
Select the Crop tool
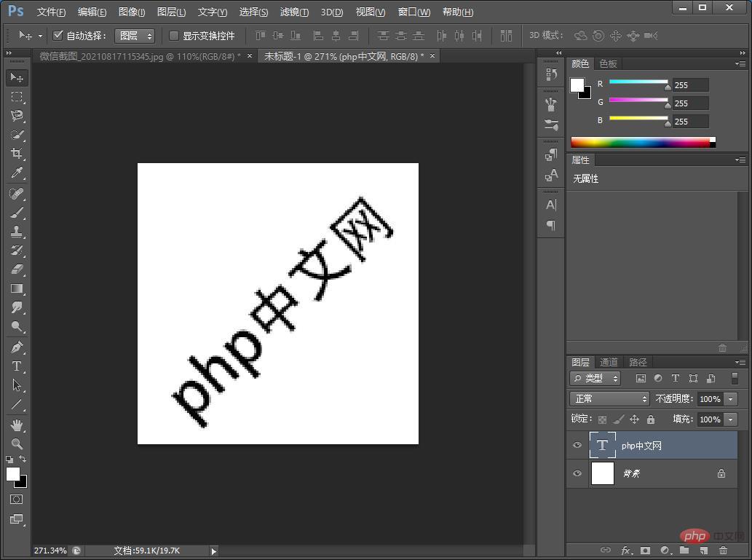point(16,154)
